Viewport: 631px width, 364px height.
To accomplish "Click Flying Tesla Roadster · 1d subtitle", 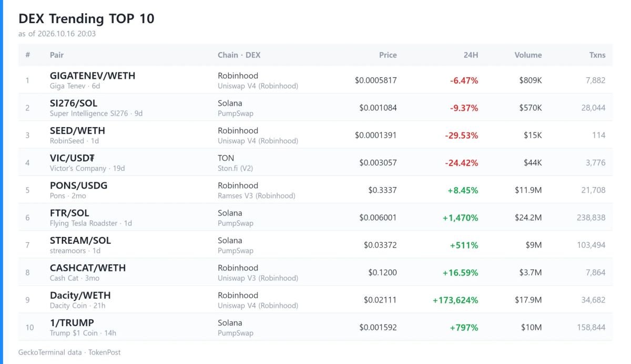I will click(x=91, y=223).
